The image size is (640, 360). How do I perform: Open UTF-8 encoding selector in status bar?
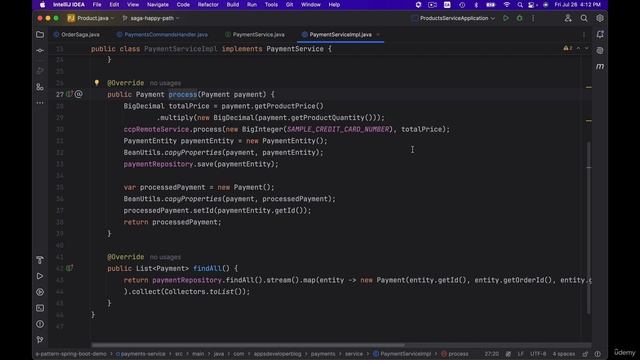538,354
